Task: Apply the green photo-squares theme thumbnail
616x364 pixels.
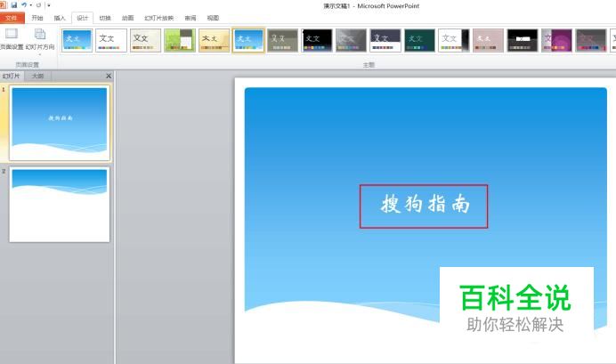Action: (x=180, y=40)
